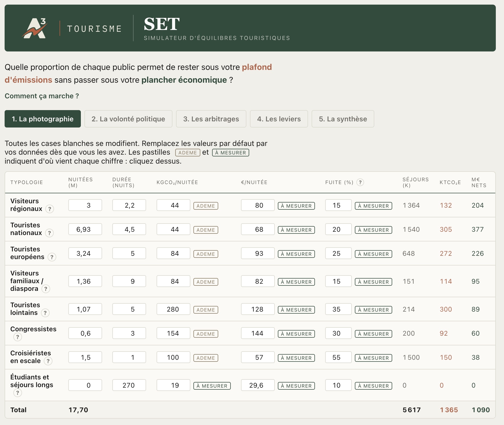Click €/nuitée À MESURER badge for Touristes nationaux

click(x=296, y=230)
